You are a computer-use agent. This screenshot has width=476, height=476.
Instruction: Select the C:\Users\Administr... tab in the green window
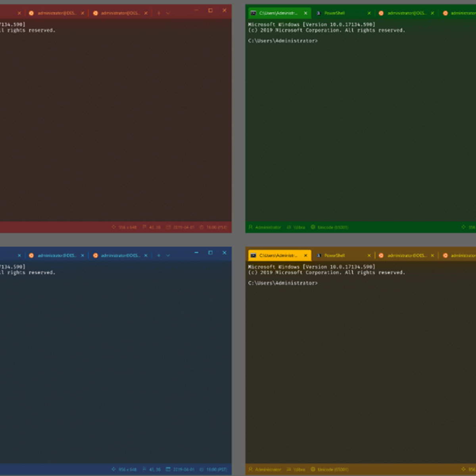pos(278,13)
